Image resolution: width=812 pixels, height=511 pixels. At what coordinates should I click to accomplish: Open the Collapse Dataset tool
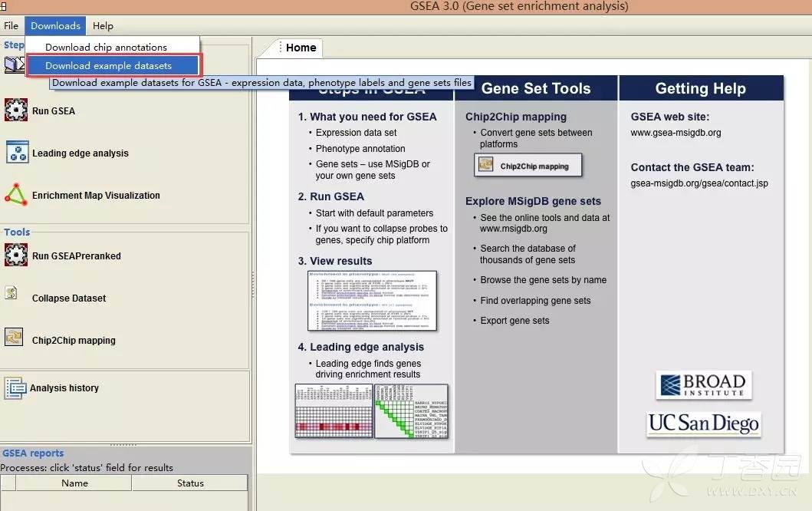[69, 298]
